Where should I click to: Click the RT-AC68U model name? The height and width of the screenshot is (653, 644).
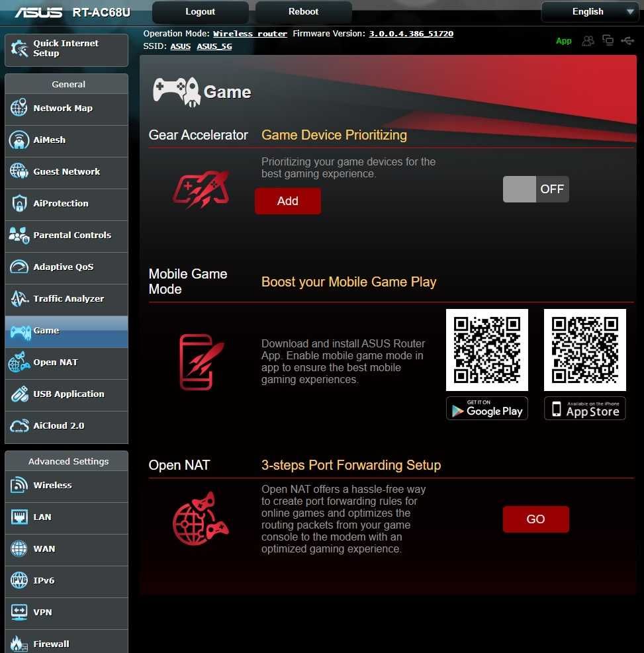pos(101,13)
